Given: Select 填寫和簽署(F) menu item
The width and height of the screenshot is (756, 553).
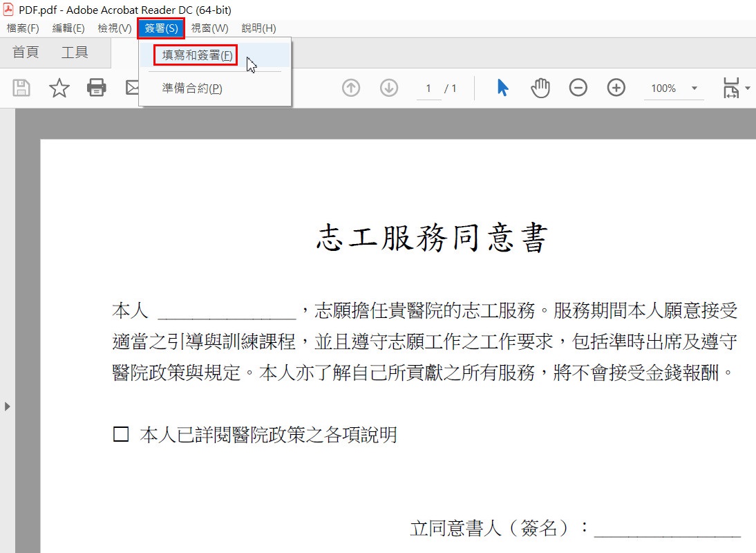Looking at the screenshot, I should click(x=196, y=55).
